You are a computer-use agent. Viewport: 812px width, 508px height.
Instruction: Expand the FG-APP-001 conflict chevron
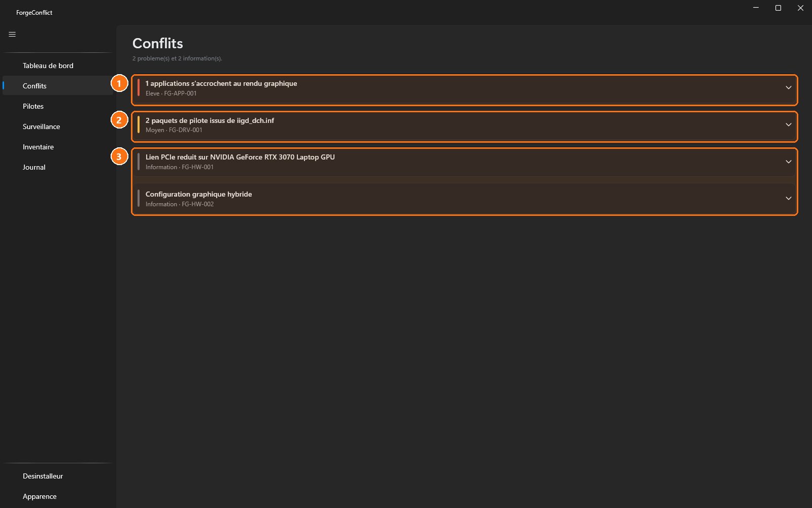(788, 88)
